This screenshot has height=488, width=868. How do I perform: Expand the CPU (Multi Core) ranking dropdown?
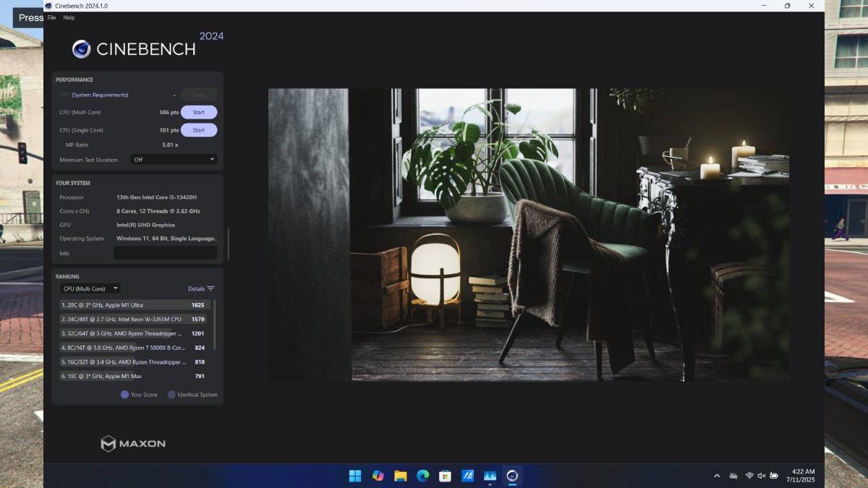point(90,288)
